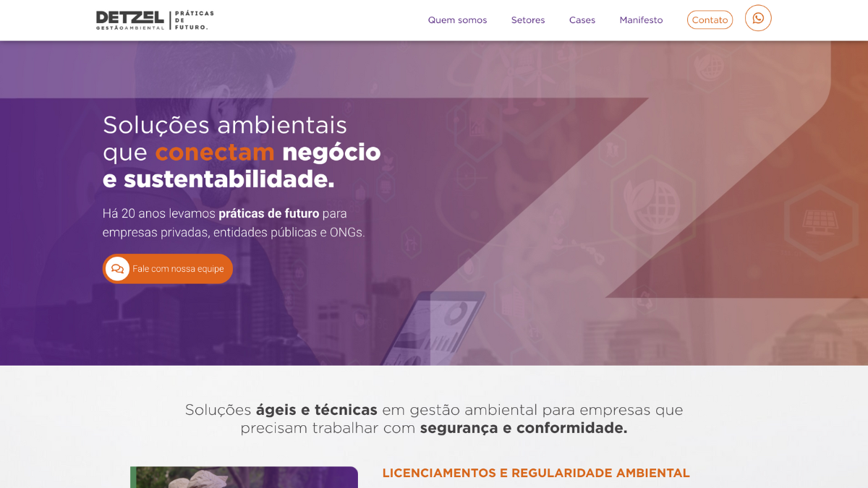This screenshot has width=868, height=488.
Task: Open Licenciamentos e Regularidade Ambiental heading
Action: (x=536, y=473)
